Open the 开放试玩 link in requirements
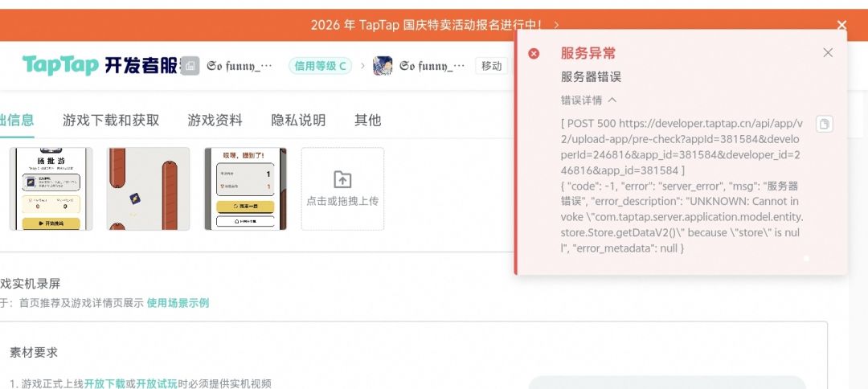 (157, 383)
